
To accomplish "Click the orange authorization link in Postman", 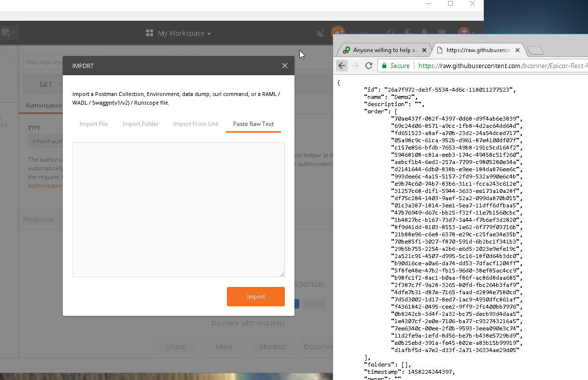I will tap(45, 186).
